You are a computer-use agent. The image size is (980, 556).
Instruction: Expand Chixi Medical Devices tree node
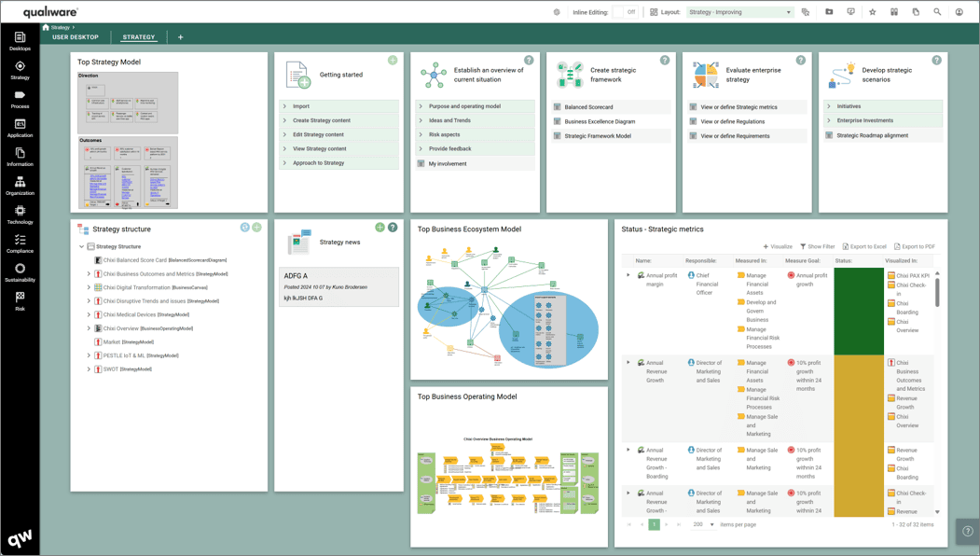89,314
